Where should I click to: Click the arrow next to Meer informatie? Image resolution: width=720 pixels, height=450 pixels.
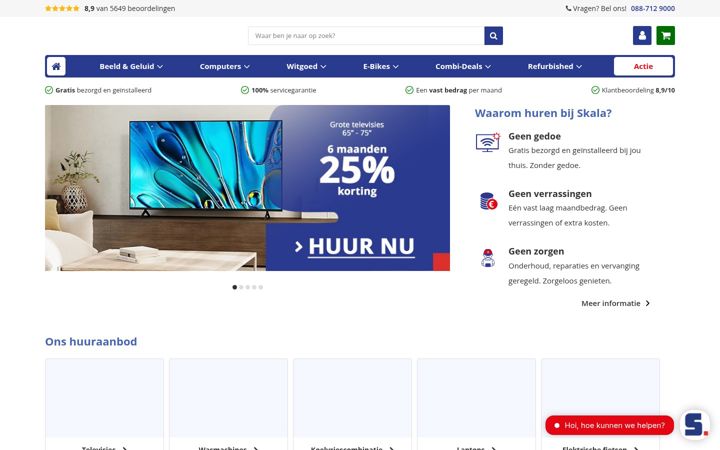647,303
